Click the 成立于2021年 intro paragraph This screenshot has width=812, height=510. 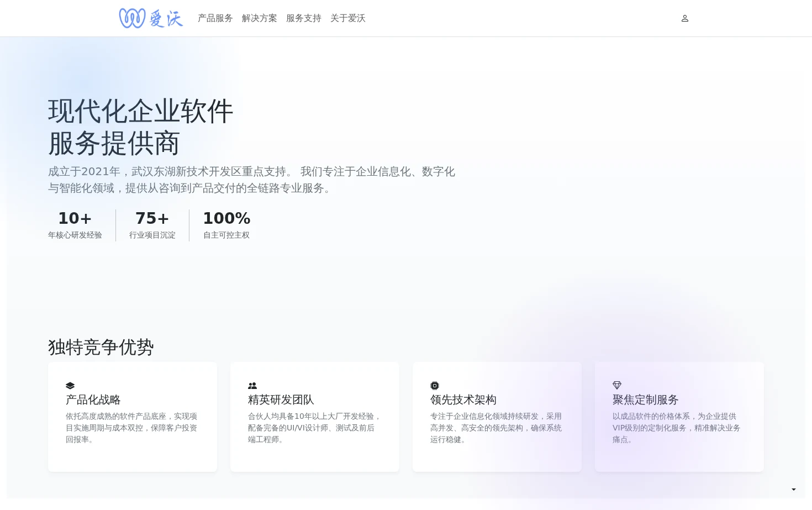[x=252, y=180]
